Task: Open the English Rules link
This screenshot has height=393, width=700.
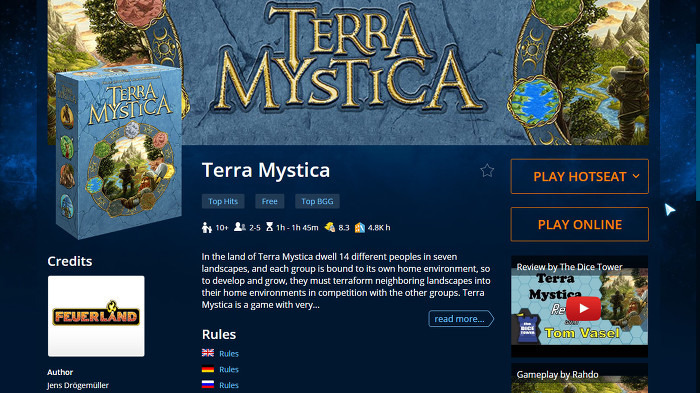Action: point(229,354)
